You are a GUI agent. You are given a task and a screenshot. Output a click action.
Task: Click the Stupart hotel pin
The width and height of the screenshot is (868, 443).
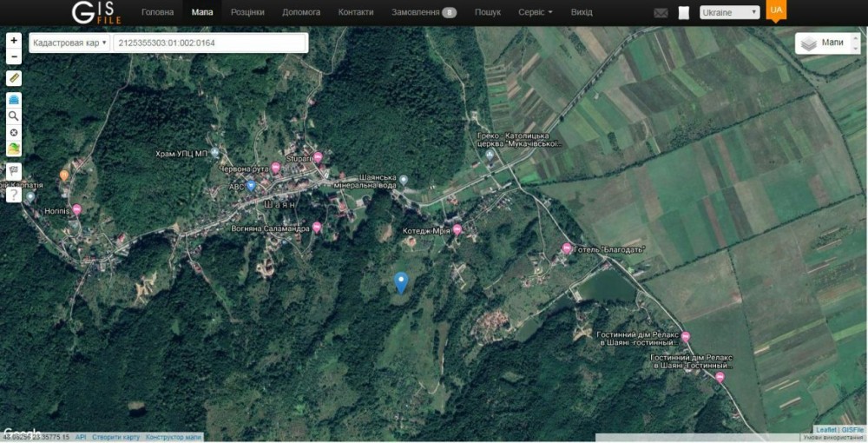click(318, 157)
